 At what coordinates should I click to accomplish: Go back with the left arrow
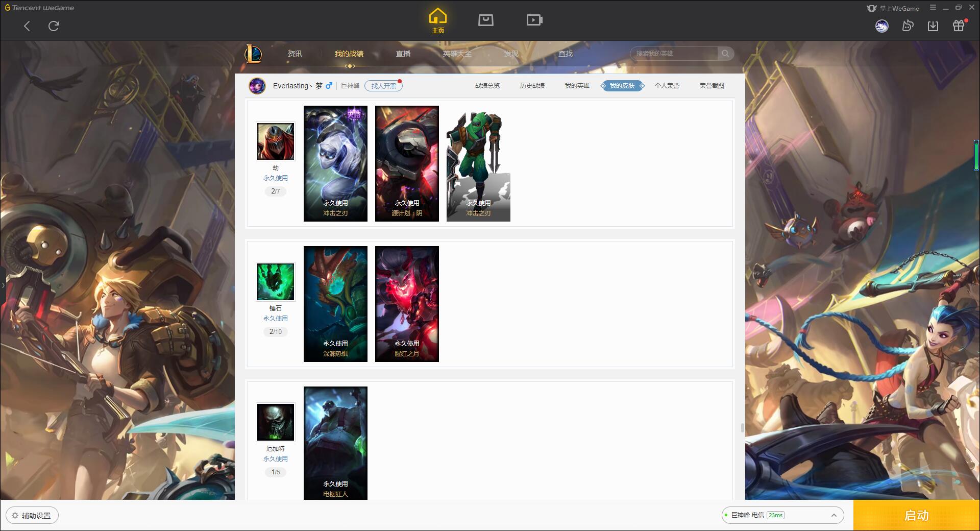tap(27, 26)
